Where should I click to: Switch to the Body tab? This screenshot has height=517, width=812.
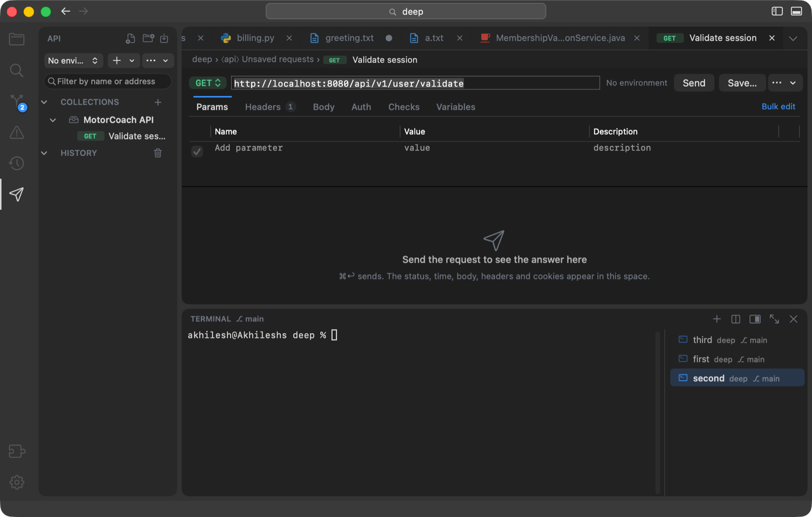tap(323, 107)
